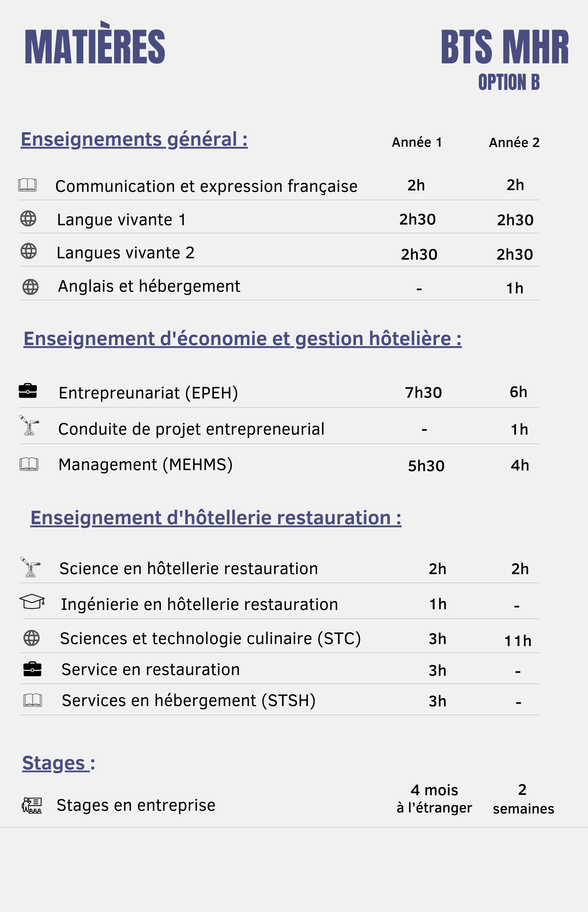The height and width of the screenshot is (912, 588).
Task: Click the 4 mois à l'étranger stage duration
Action: point(434,799)
